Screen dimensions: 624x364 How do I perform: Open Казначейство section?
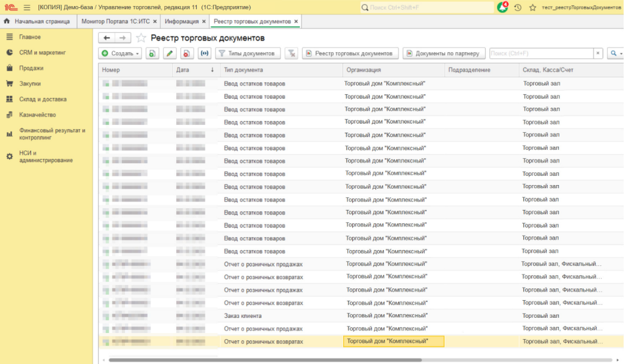pyautogui.click(x=37, y=114)
